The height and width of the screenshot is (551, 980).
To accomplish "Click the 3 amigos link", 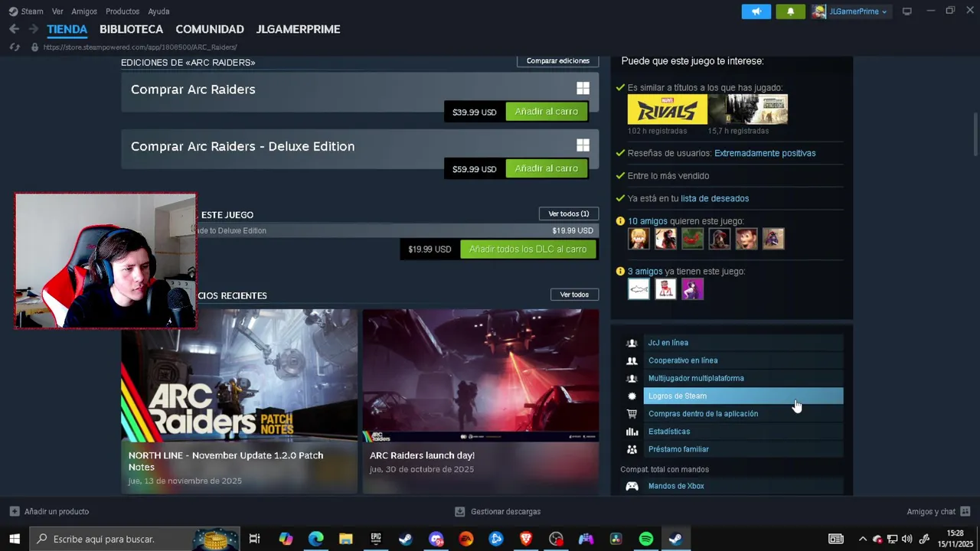I will 645,271.
